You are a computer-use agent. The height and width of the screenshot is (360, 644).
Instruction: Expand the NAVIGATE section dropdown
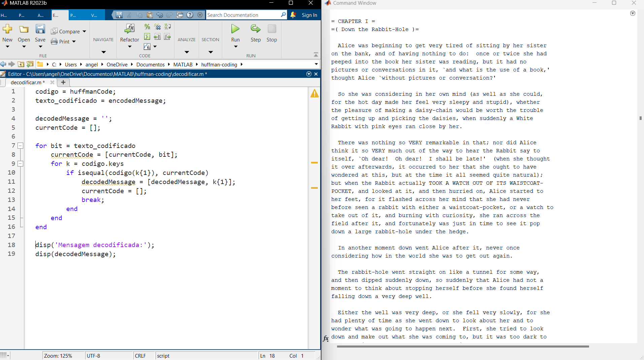[104, 52]
